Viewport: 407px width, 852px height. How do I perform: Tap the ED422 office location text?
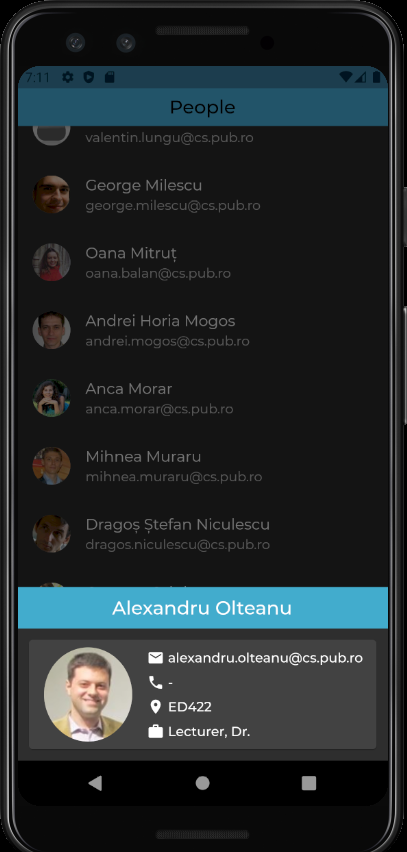(x=190, y=707)
